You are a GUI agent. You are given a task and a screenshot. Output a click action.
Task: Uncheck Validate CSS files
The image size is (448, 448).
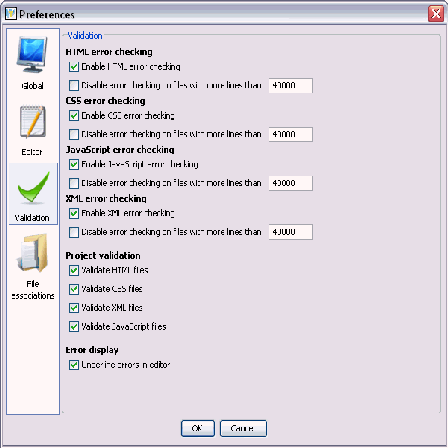[x=74, y=289]
